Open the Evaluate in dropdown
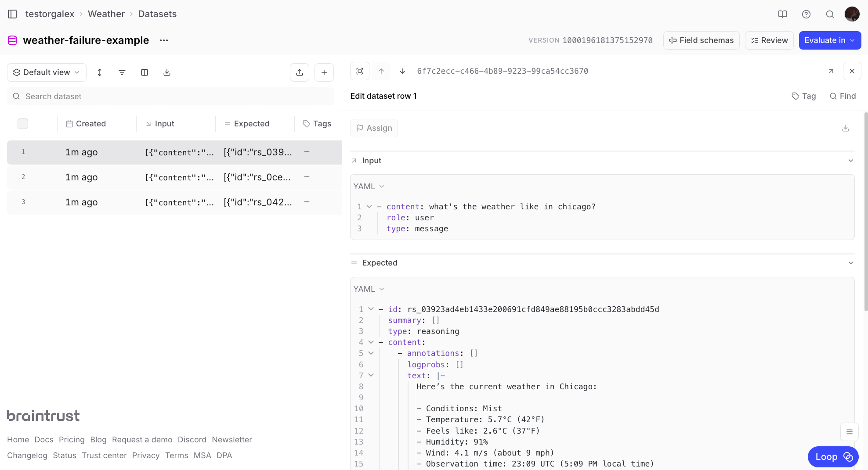868x470 pixels. click(x=830, y=40)
